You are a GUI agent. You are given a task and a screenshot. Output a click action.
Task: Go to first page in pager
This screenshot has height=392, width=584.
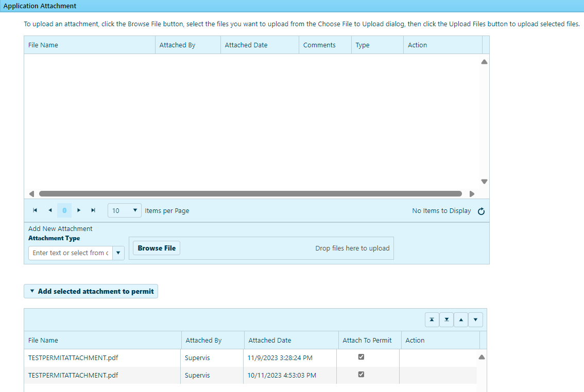[35, 210]
